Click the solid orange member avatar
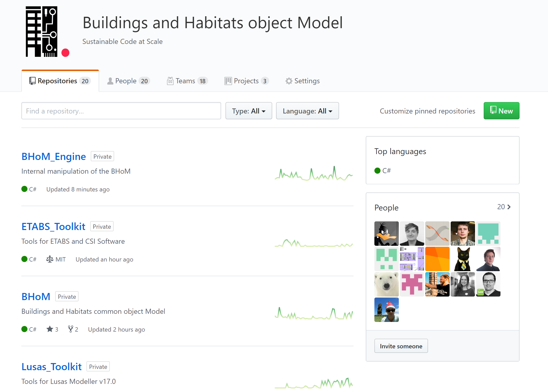The image size is (548, 392). [x=437, y=259]
